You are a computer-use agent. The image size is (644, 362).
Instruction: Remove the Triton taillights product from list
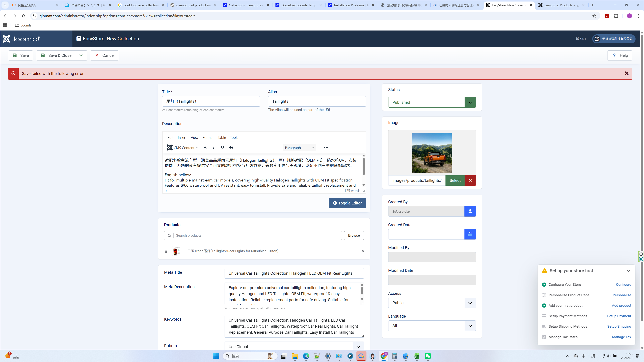coord(363,251)
